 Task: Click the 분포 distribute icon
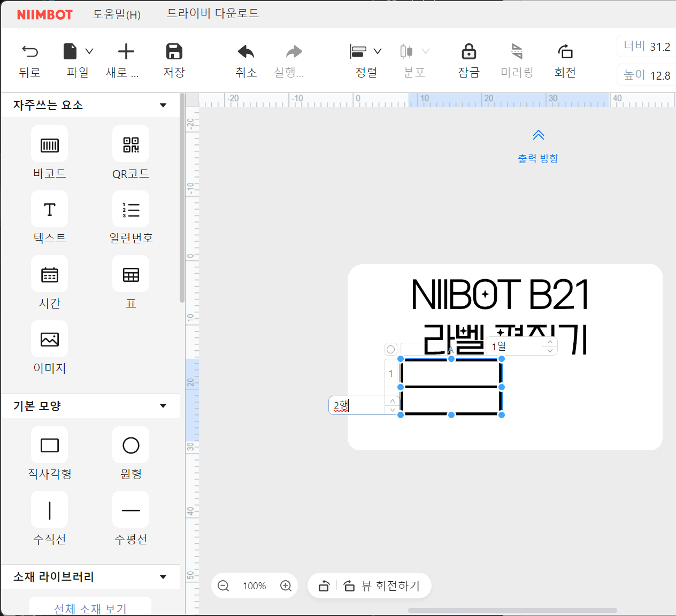point(406,52)
